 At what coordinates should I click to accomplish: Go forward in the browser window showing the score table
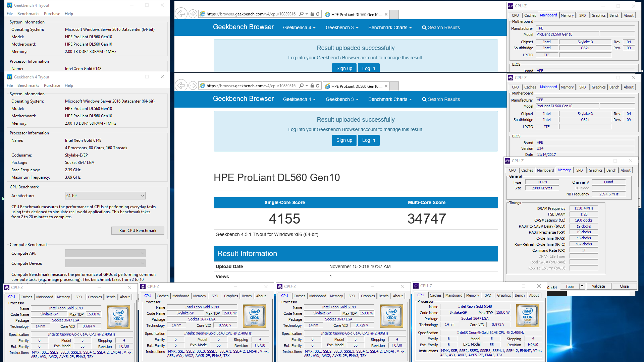pos(193,85)
